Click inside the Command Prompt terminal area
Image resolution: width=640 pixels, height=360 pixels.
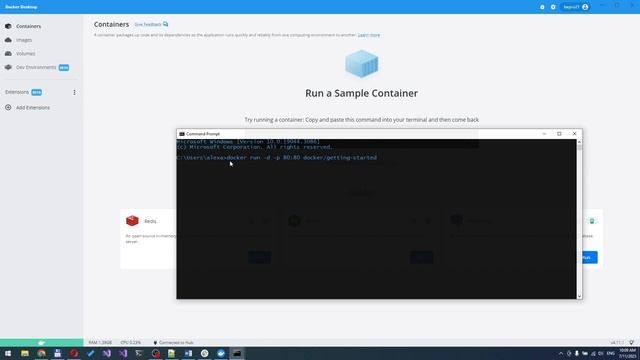click(x=376, y=219)
